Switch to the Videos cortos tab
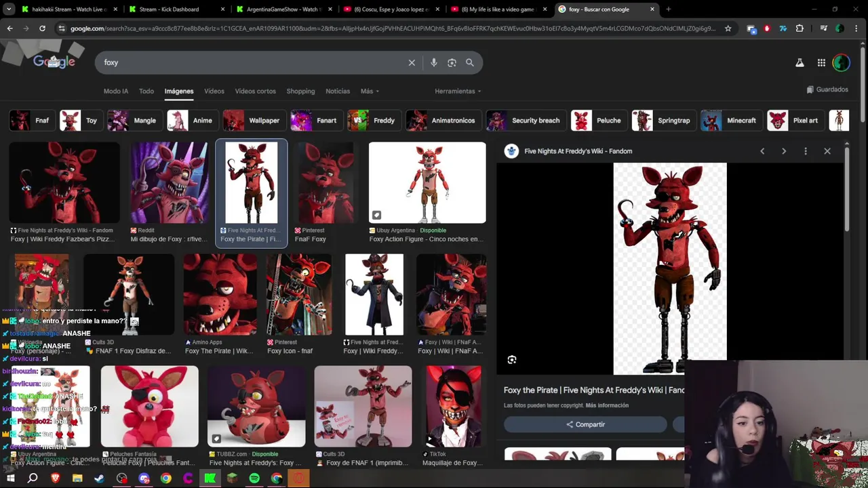Viewport: 868px width, 488px height. point(256,91)
